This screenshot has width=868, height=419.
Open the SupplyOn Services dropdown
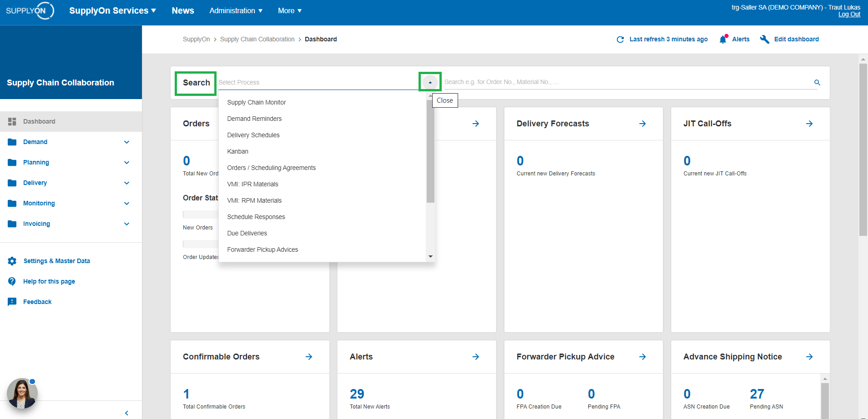pos(112,10)
